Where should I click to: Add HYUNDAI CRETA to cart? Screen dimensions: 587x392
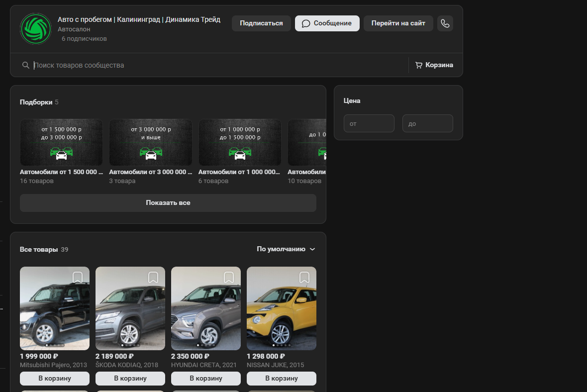(x=206, y=378)
